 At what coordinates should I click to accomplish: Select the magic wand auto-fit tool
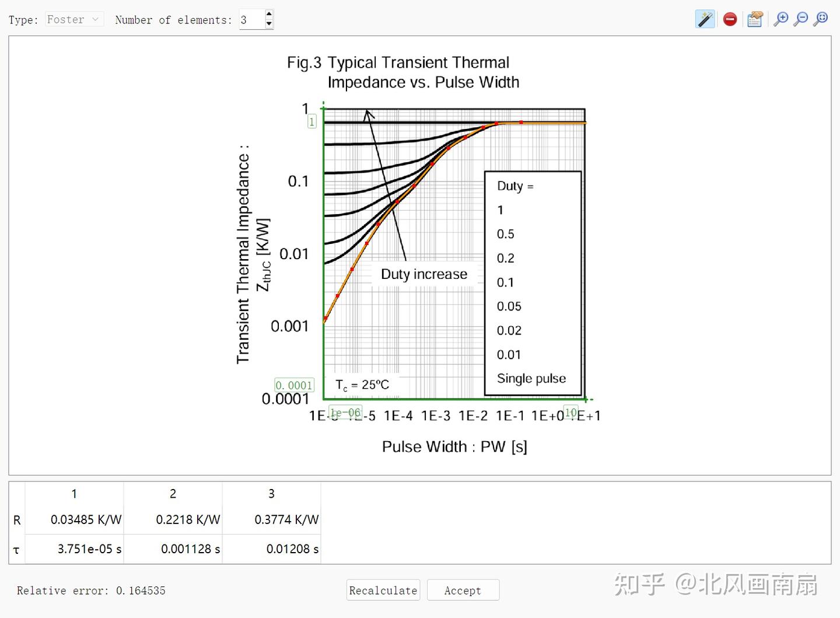pos(705,19)
